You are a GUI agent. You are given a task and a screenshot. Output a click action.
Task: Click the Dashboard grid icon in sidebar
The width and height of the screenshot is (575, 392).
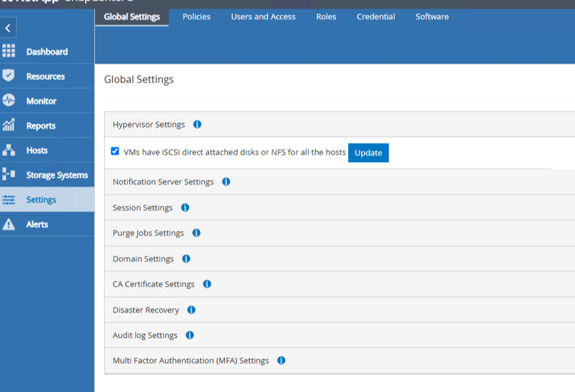(x=9, y=51)
